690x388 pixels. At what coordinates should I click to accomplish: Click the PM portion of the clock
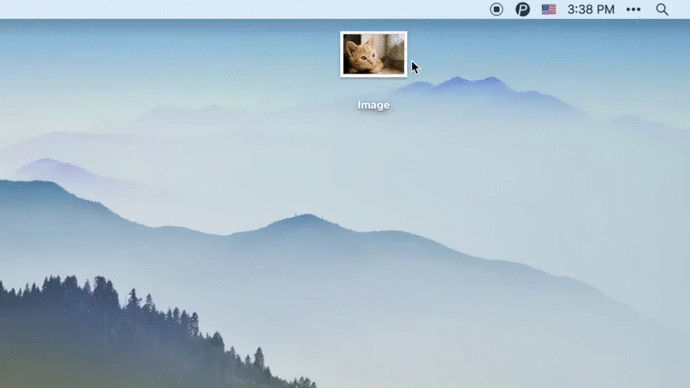pyautogui.click(x=606, y=9)
